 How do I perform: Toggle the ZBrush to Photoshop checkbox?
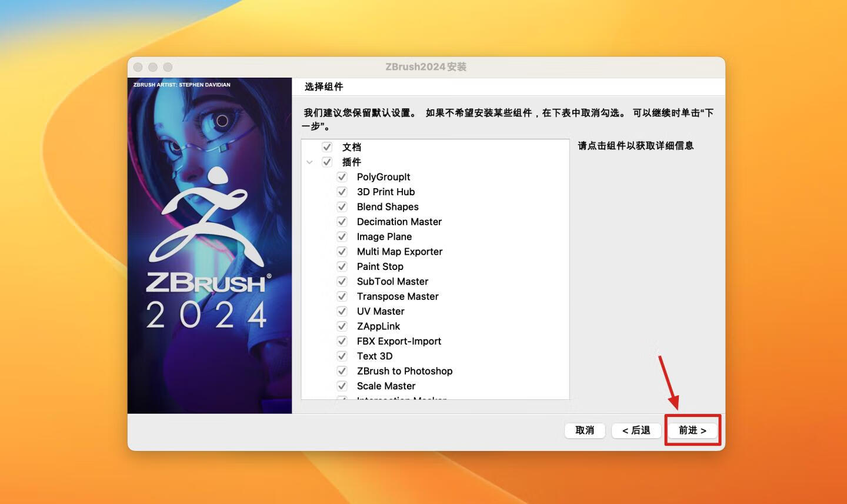[342, 371]
